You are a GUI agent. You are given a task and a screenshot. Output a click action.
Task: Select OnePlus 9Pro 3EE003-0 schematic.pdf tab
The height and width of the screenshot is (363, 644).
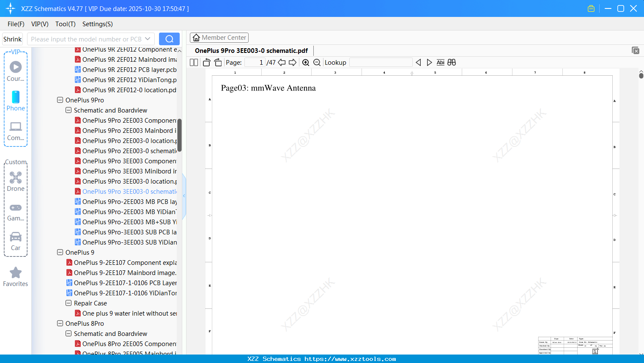pyautogui.click(x=251, y=50)
